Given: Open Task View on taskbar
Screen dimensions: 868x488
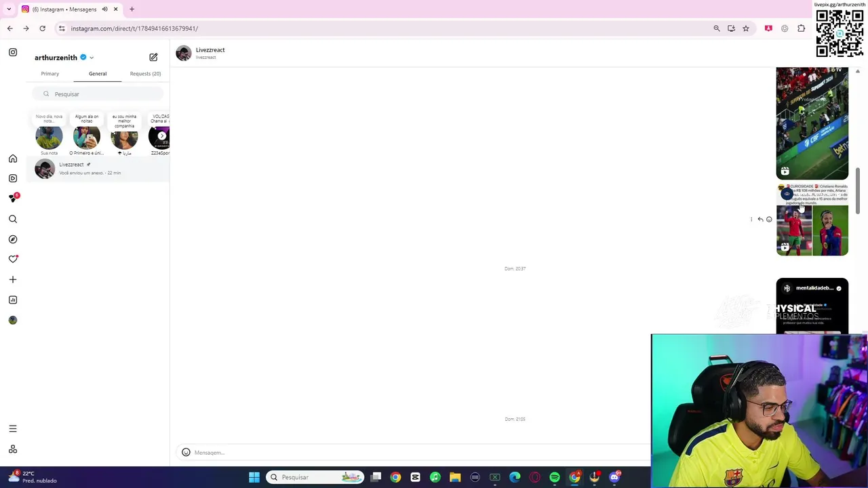Looking at the screenshot, I should (x=376, y=477).
